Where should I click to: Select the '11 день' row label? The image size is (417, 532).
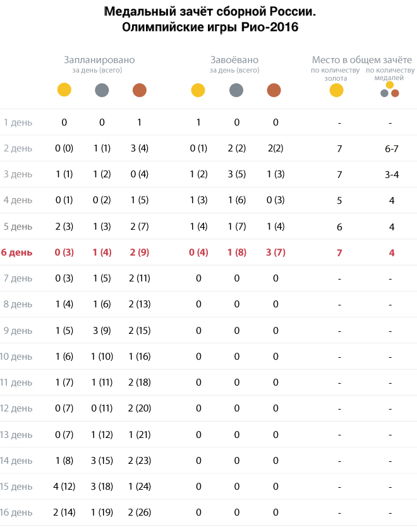pos(16,382)
